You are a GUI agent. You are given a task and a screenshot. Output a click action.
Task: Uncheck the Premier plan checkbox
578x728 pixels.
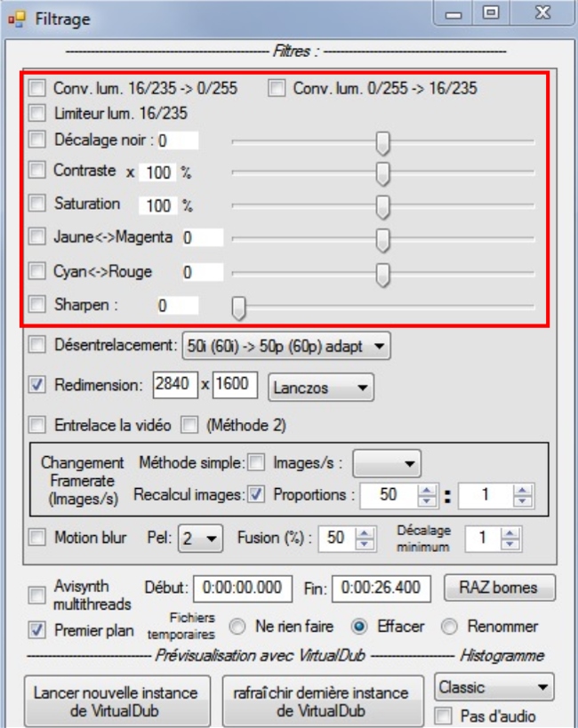(36, 630)
